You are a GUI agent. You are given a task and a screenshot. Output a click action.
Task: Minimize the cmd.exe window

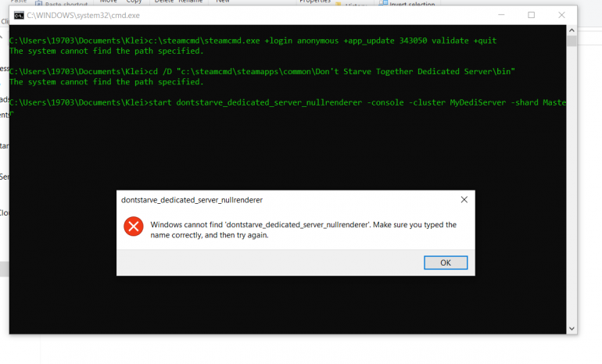click(x=501, y=15)
